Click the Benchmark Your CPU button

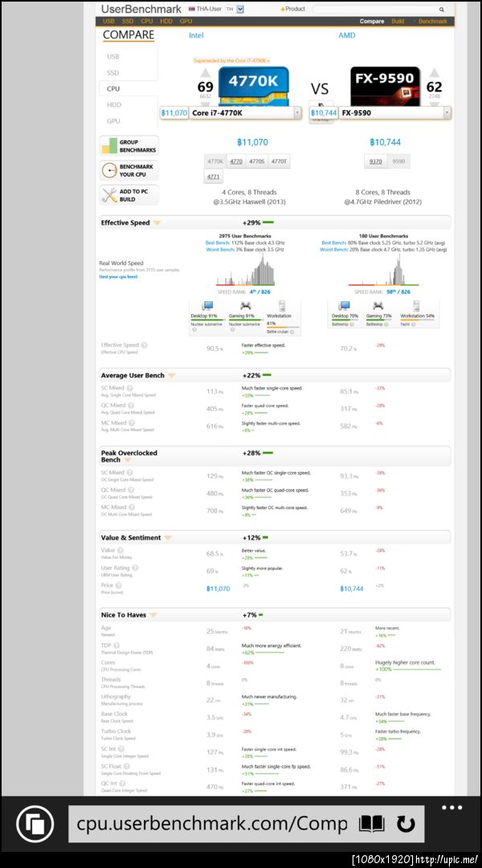(x=129, y=170)
